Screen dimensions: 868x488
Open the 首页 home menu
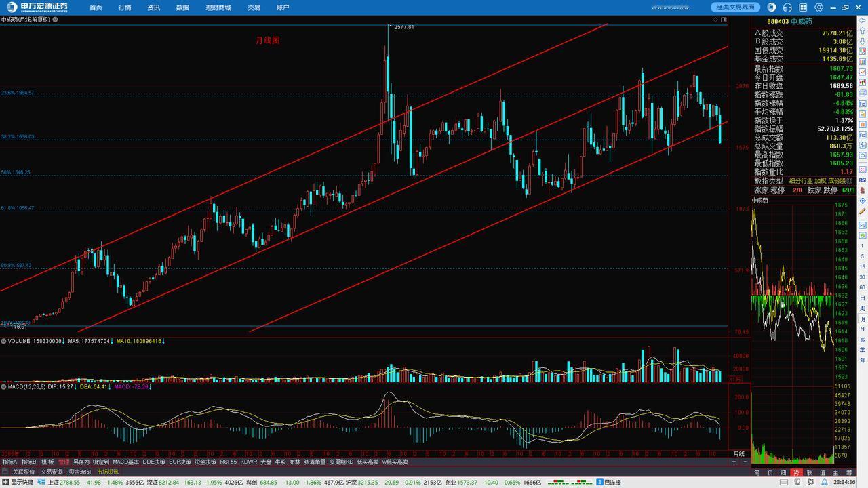[96, 7]
